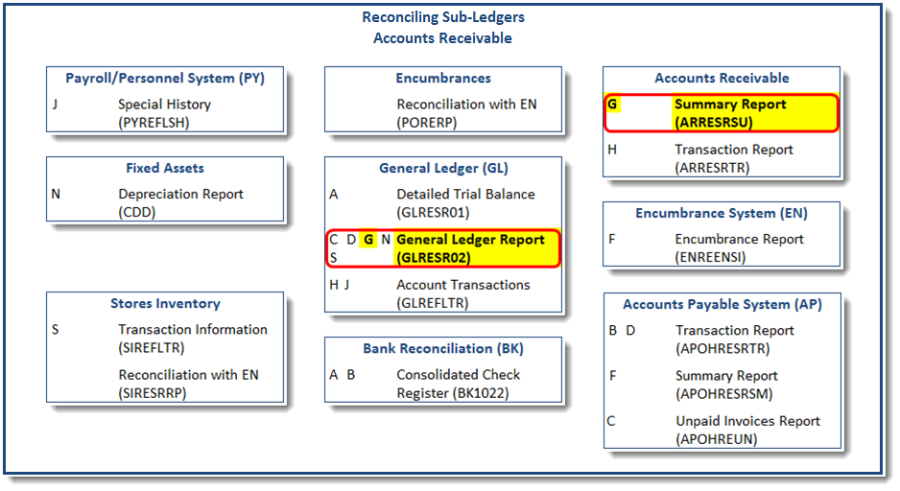Click the Special History (PYREFLSH) report entry
Viewport: 900px width, 491px height.
click(164, 113)
